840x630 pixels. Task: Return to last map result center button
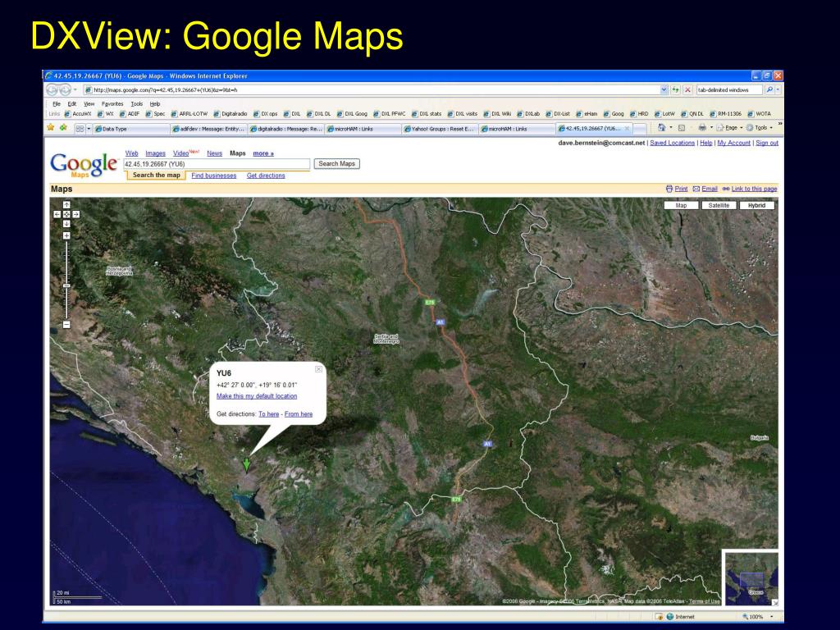tap(66, 214)
